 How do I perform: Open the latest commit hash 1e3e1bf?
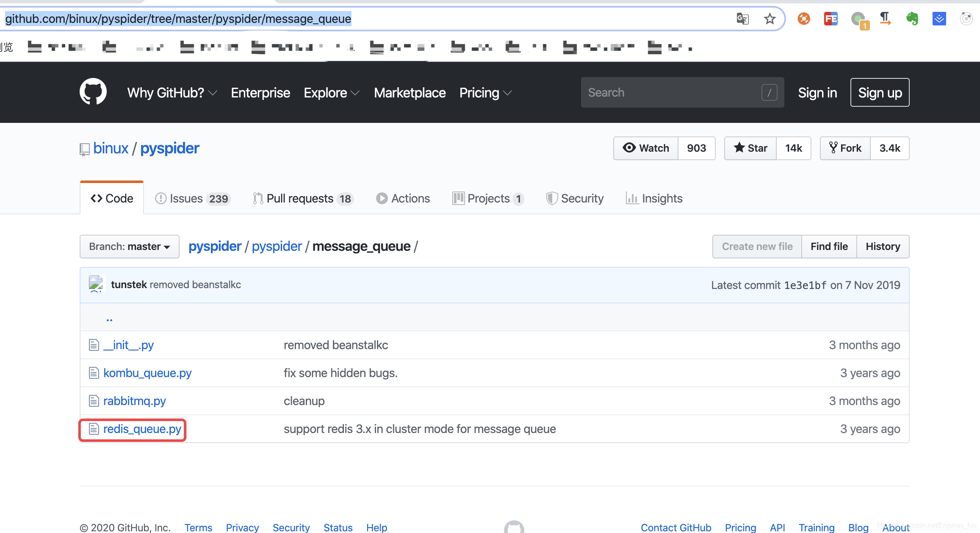click(805, 285)
